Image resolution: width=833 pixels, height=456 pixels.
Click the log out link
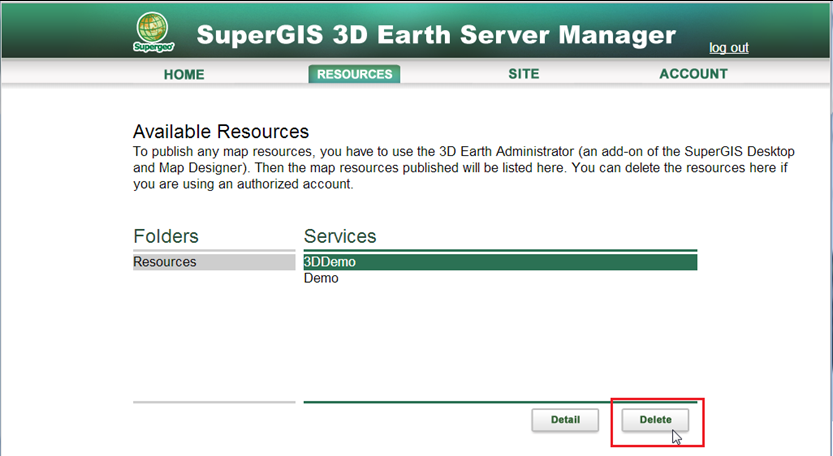click(x=728, y=48)
